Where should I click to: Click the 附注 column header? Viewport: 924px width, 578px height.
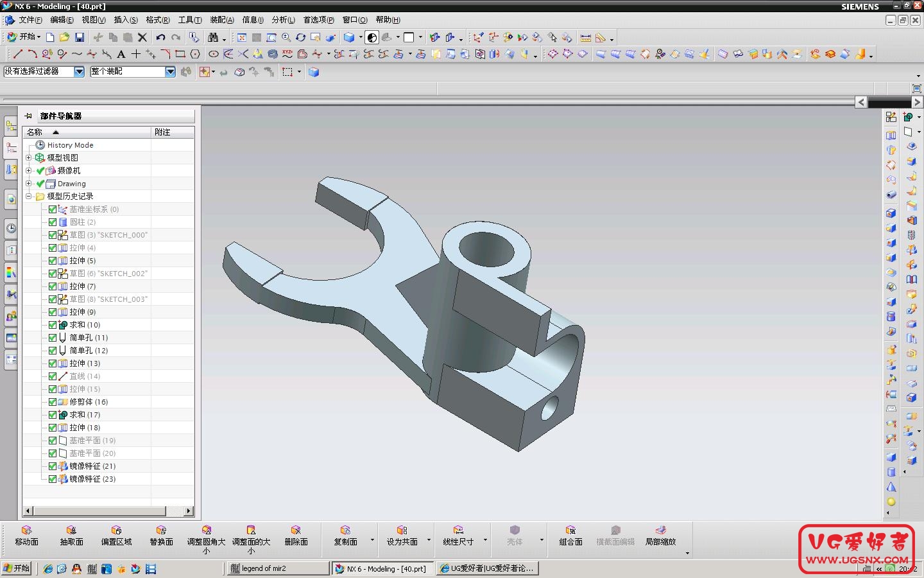click(173, 132)
